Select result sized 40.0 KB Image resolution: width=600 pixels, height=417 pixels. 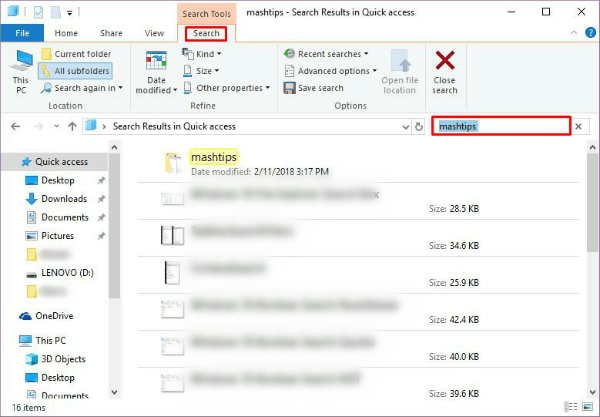[x=358, y=349]
